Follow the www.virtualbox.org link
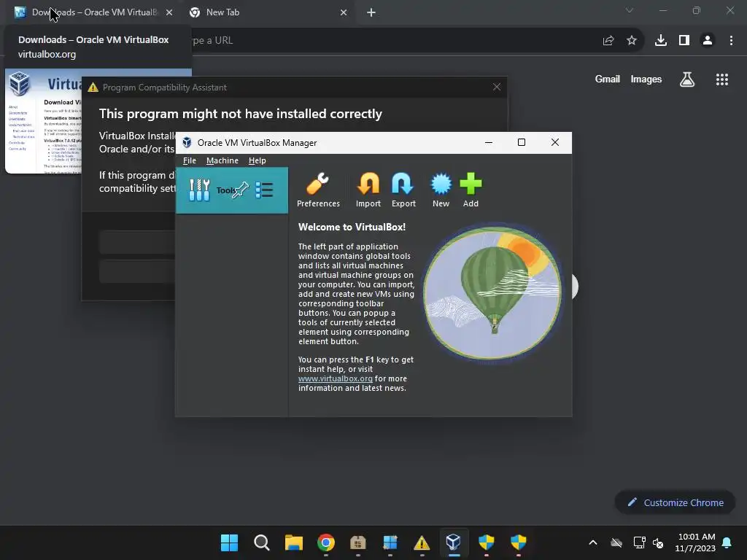This screenshot has width=747, height=560. tap(336, 378)
